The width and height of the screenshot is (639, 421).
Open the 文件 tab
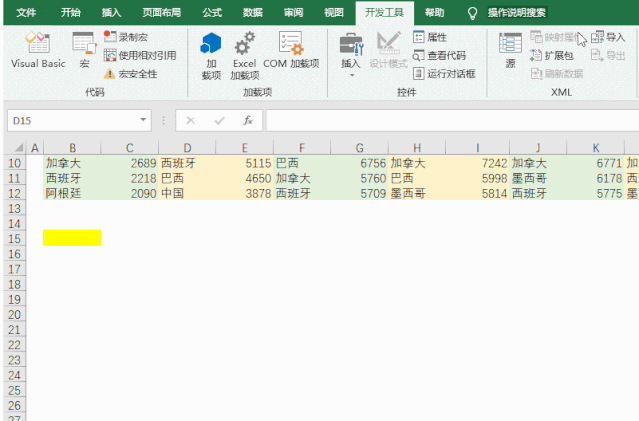click(26, 13)
